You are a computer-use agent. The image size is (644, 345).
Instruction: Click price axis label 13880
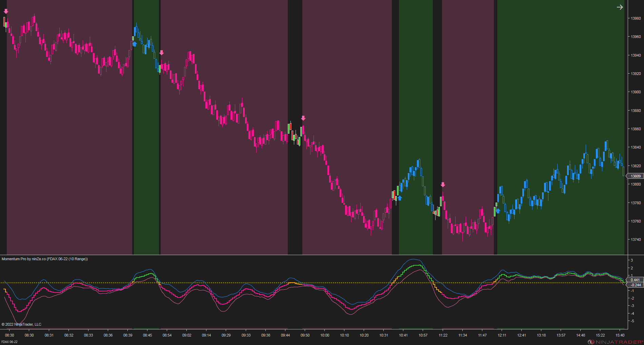coord(636,111)
